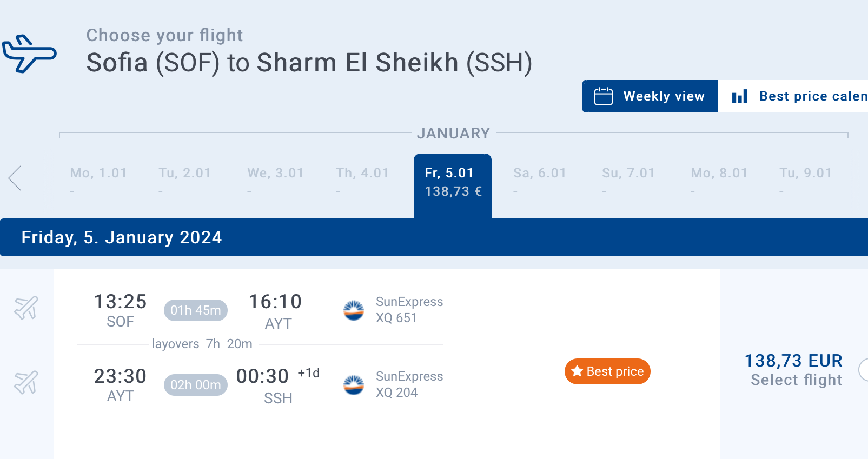Go to previous week with left arrow
The height and width of the screenshot is (459, 868).
15,178
